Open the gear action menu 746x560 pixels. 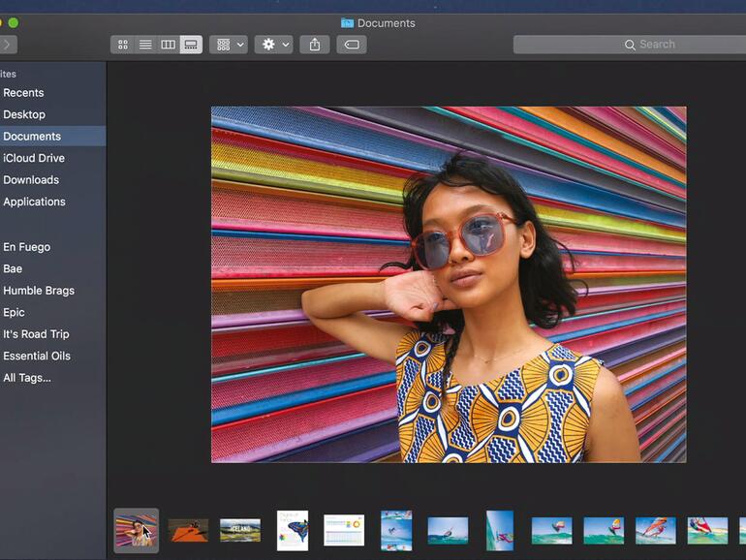point(273,45)
